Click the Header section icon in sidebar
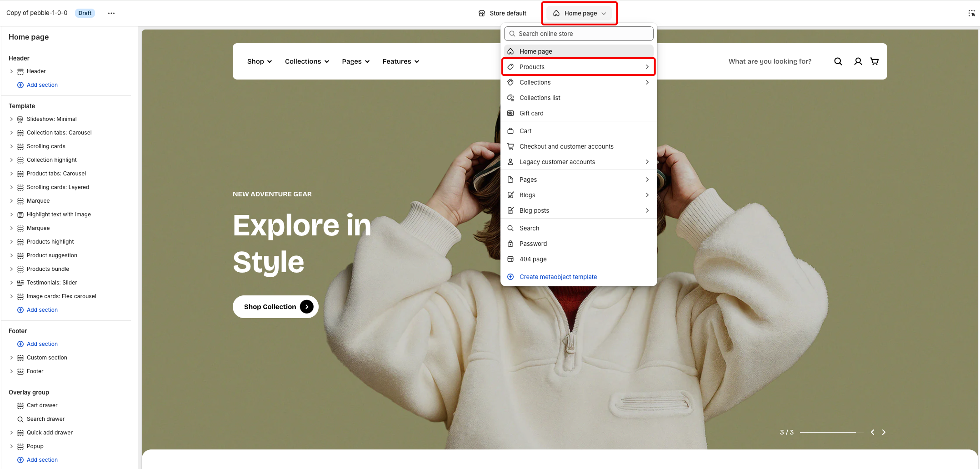This screenshot has width=980, height=469. (20, 71)
